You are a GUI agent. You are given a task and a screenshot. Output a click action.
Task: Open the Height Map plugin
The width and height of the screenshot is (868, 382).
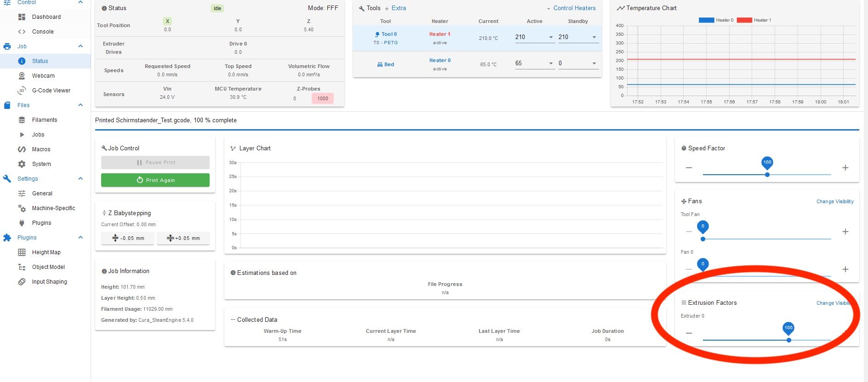point(46,252)
